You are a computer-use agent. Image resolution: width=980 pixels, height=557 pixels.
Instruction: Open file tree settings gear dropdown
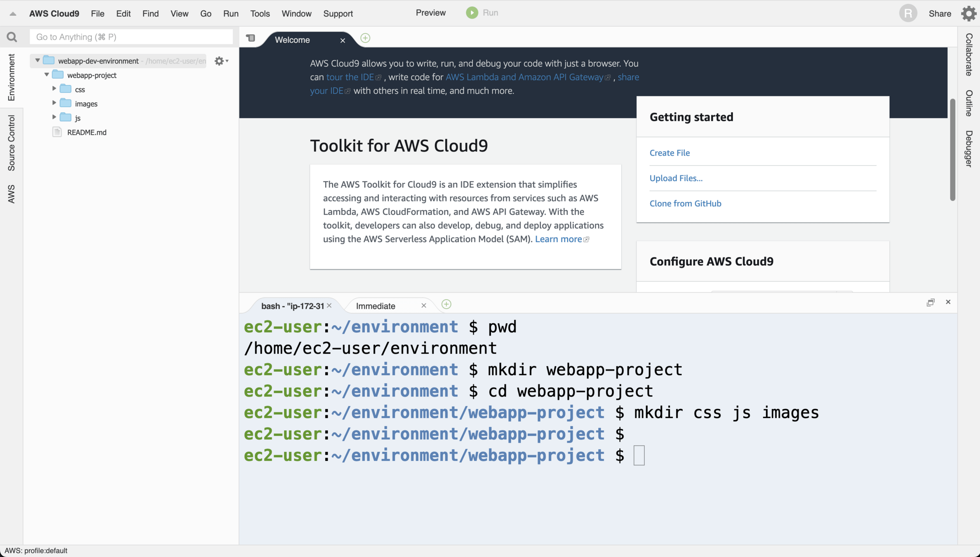[x=221, y=61]
